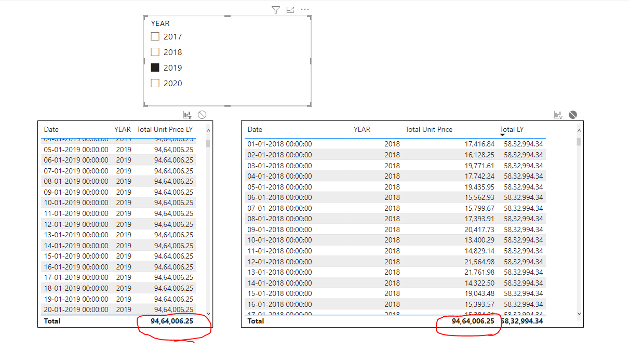The height and width of the screenshot is (364, 629).
Task: Click right table scrollbar thumb
Action: click(579, 142)
